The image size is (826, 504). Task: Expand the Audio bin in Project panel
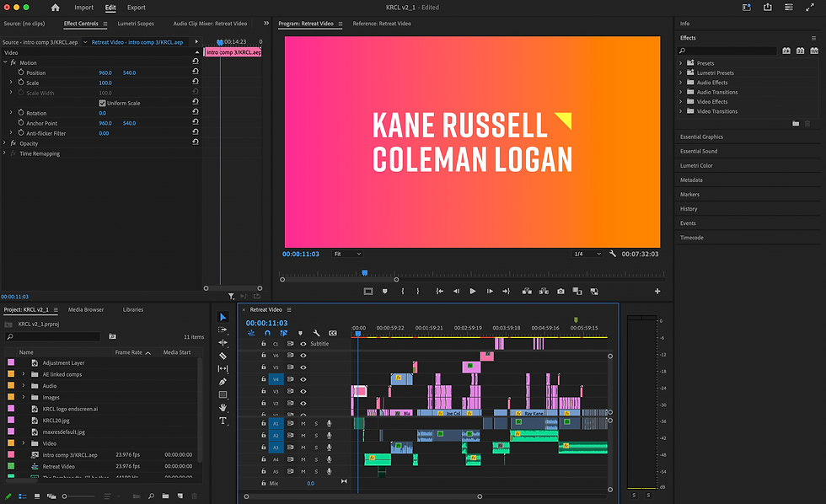coord(24,385)
